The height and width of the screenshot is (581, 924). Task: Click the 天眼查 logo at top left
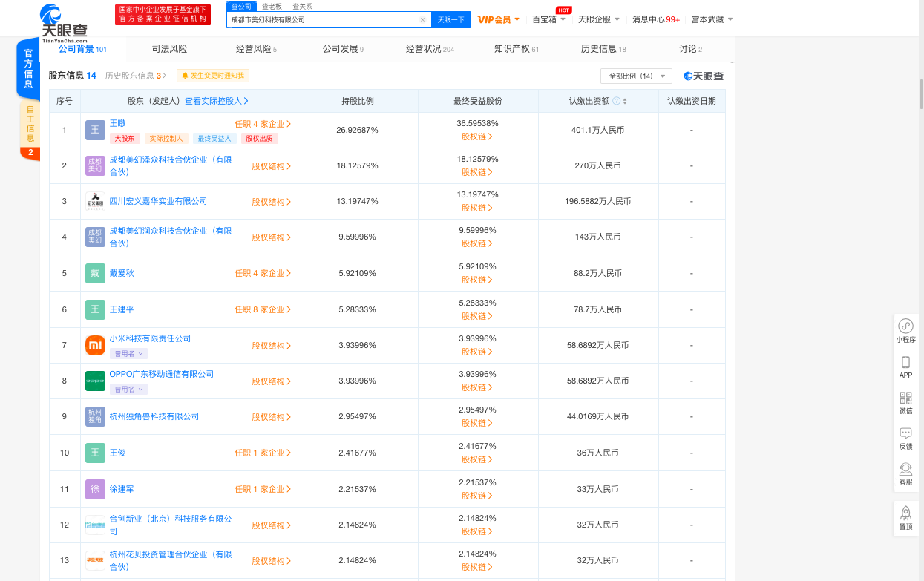tap(50, 20)
